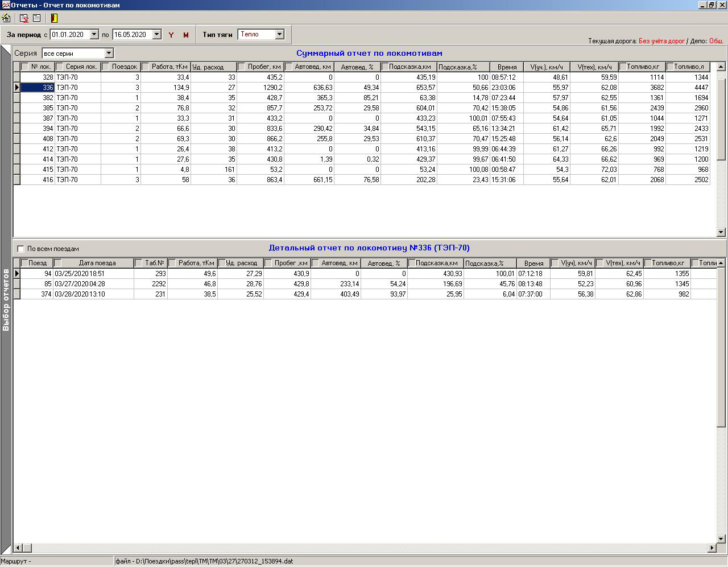The height and width of the screenshot is (568, 728).
Task: Tick the 'Топливо,кг' checkbox in summary table
Action: (623, 67)
